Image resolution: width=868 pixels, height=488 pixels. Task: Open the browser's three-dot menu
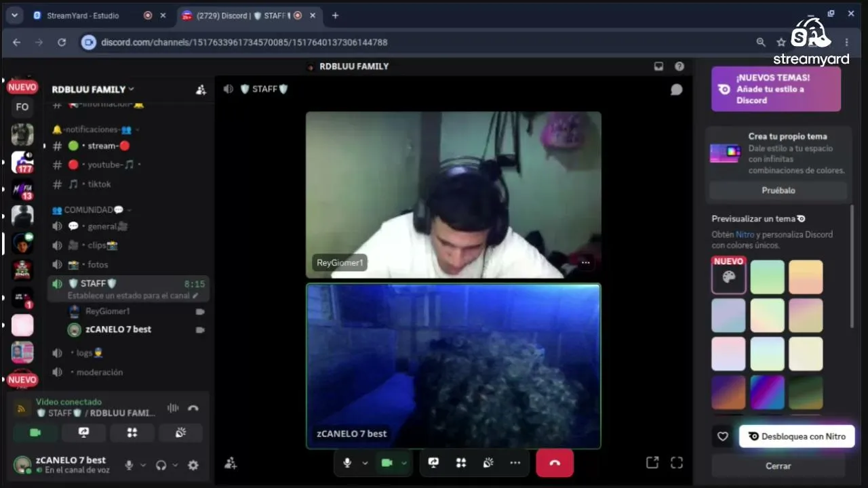[846, 42]
